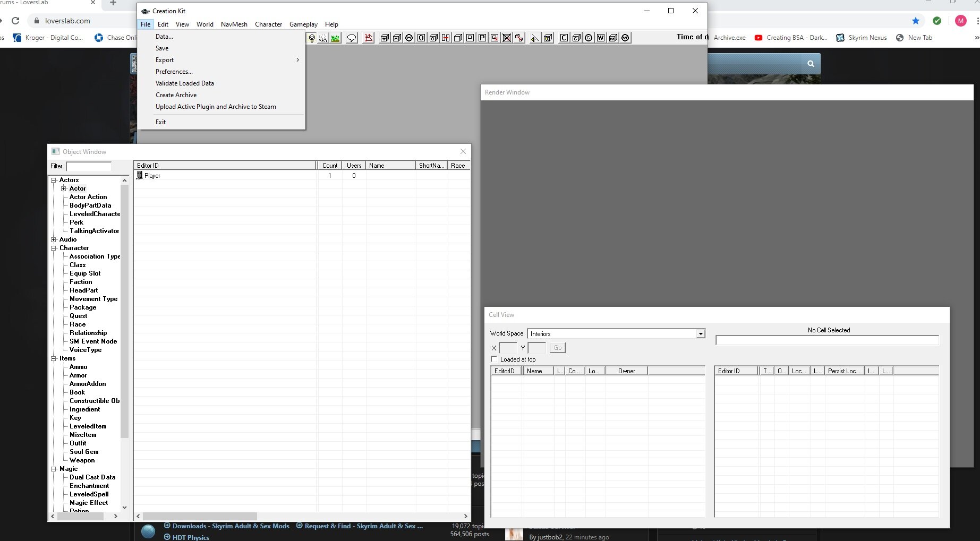
Task: Click the red H-shaped toolbar icon
Action: [x=446, y=38]
